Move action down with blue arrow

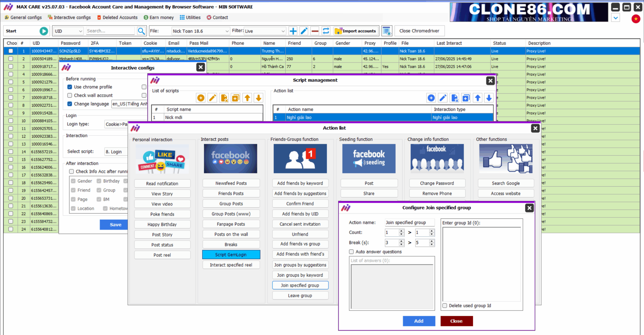[489, 98]
